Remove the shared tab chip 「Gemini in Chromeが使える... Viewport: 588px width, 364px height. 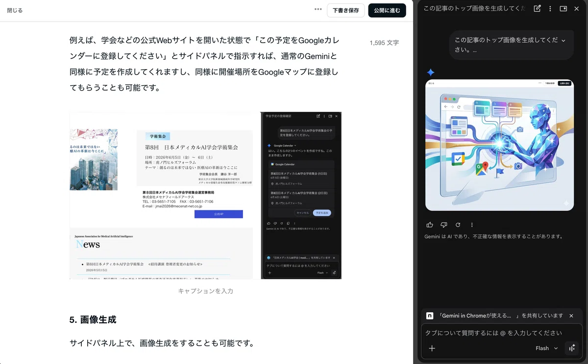coord(571,316)
